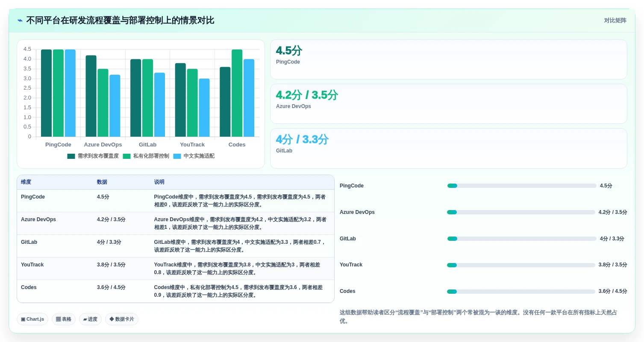Click the Codes table row name

[x=29, y=287]
